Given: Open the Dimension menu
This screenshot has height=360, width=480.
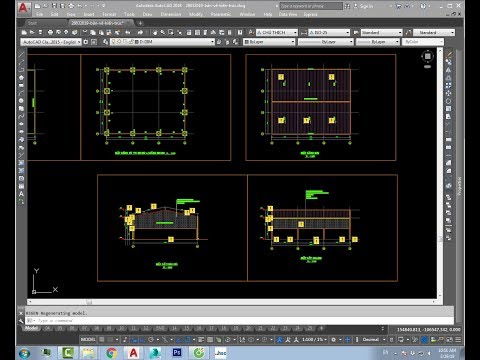Looking at the screenshot, I should (x=171, y=14).
